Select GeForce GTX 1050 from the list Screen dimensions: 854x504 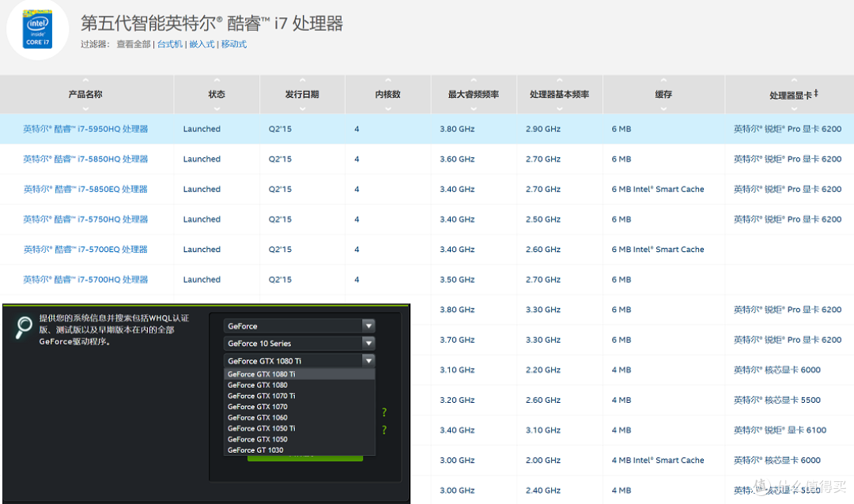tap(299, 439)
